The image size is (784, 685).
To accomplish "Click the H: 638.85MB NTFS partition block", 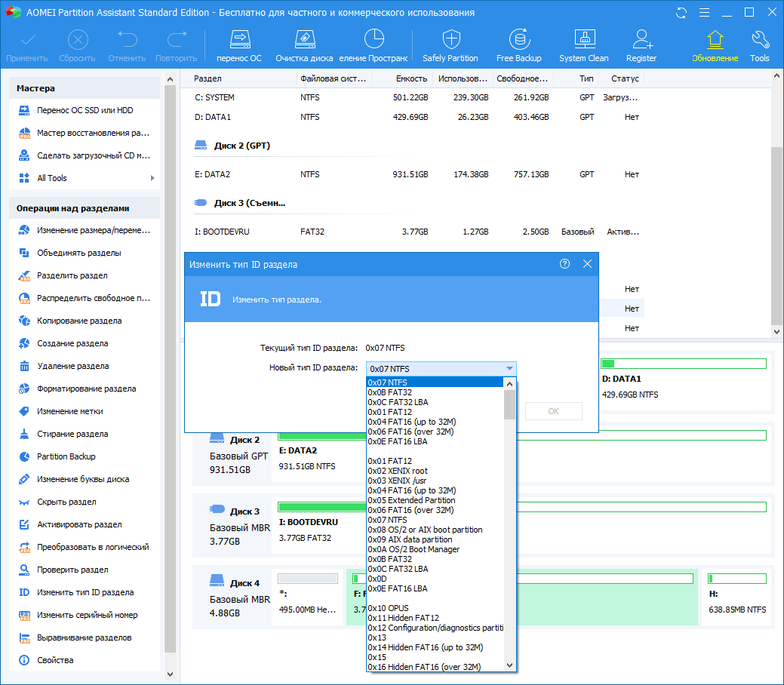I will 737,597.
